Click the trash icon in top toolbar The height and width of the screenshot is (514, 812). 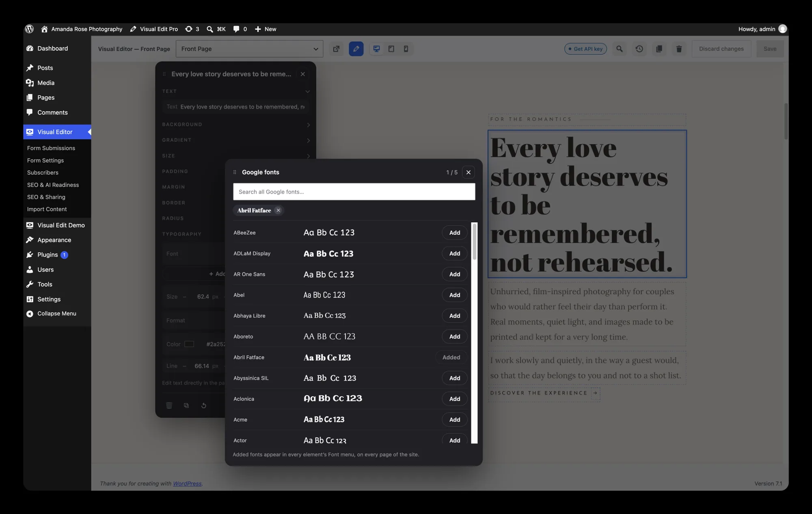click(x=679, y=49)
